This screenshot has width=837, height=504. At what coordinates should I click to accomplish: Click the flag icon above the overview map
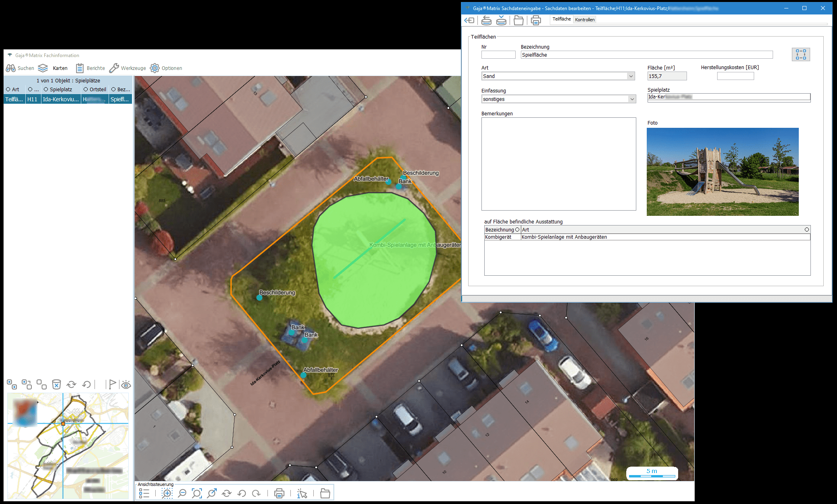coord(112,385)
